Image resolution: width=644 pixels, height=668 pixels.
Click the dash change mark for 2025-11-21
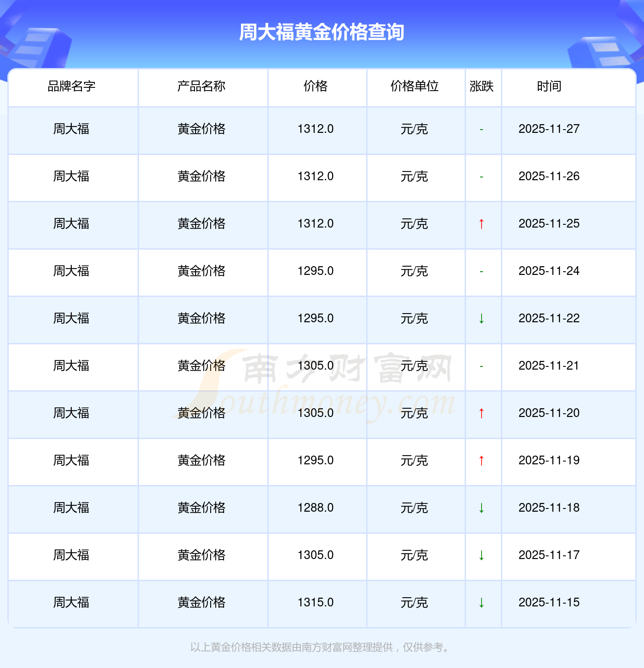click(481, 366)
